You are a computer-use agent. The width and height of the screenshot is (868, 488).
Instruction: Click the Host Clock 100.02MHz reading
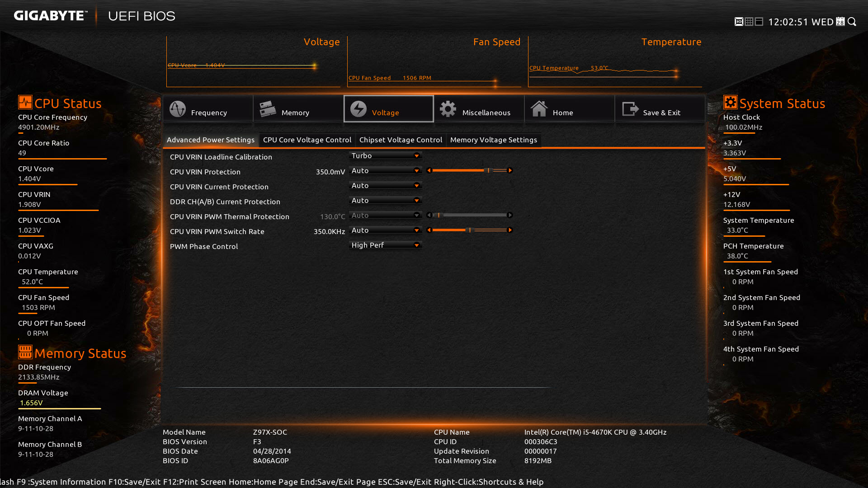[744, 127]
